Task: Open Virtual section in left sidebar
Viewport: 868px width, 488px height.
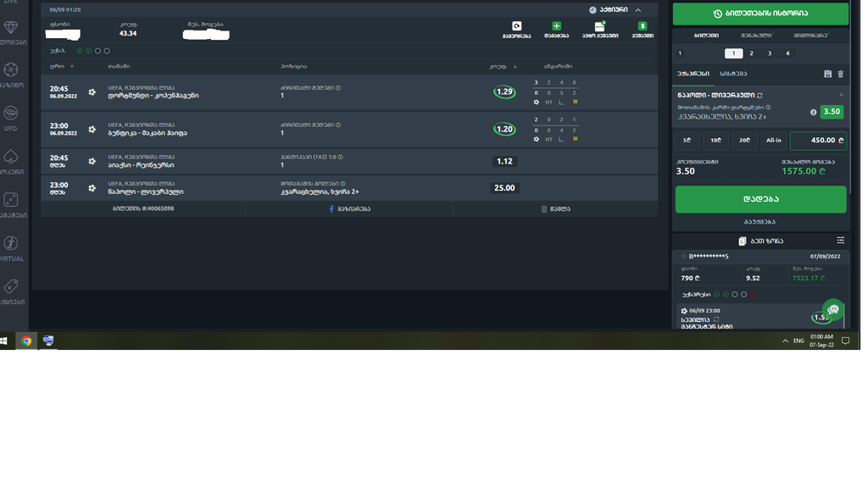Action: 10,250
